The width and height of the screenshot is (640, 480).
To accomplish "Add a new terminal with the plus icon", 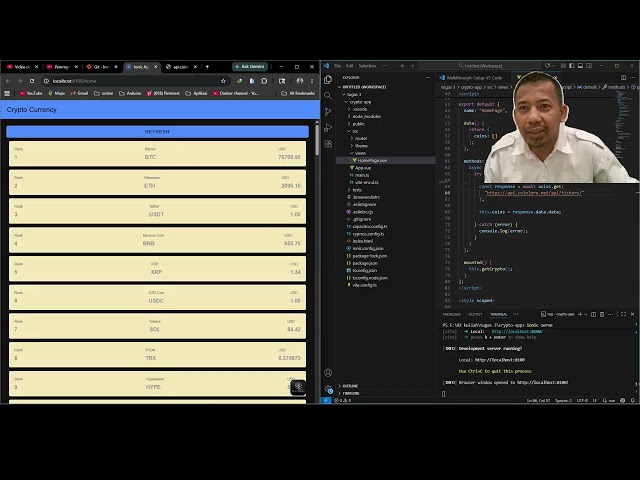I will pyautogui.click(x=580, y=314).
